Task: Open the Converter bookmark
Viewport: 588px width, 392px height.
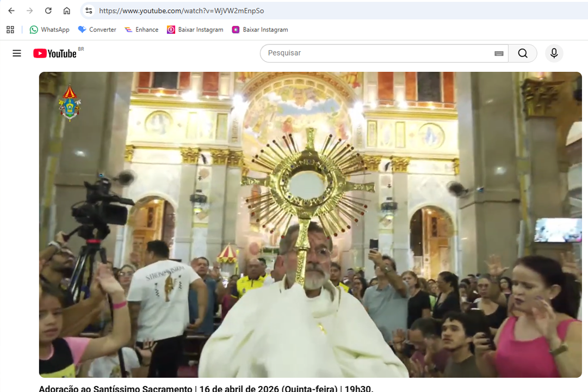Action: [x=97, y=30]
